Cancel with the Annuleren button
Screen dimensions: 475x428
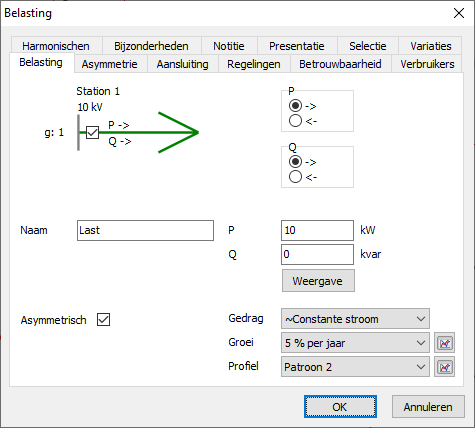point(428,407)
